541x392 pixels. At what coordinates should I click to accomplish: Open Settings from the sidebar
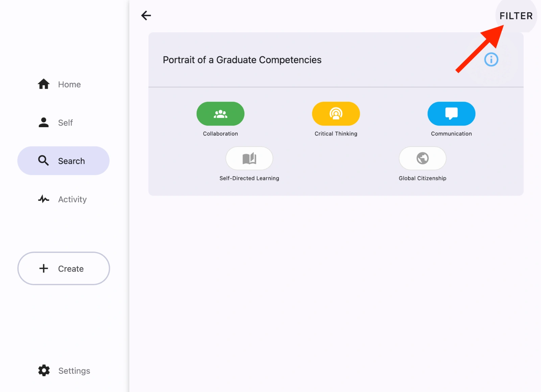[x=74, y=371]
